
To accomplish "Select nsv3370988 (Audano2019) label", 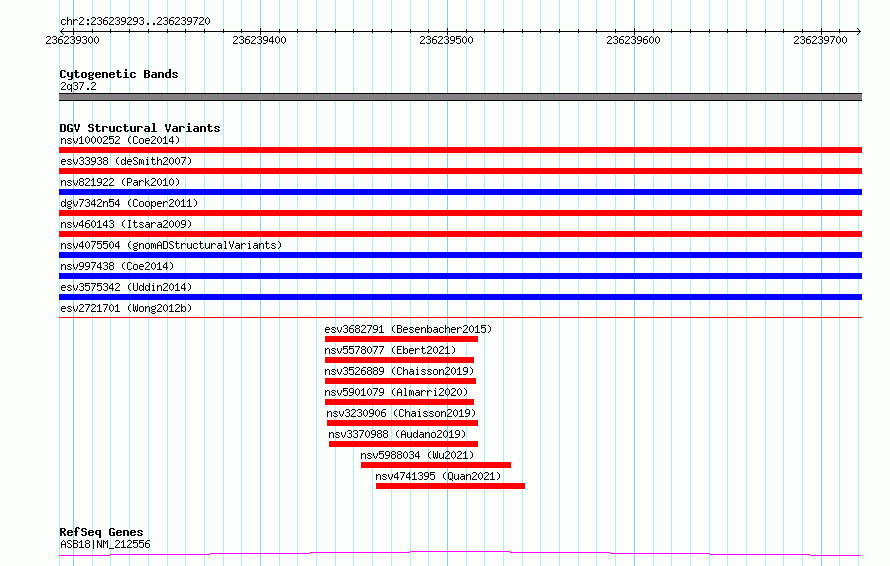I will coord(397,434).
